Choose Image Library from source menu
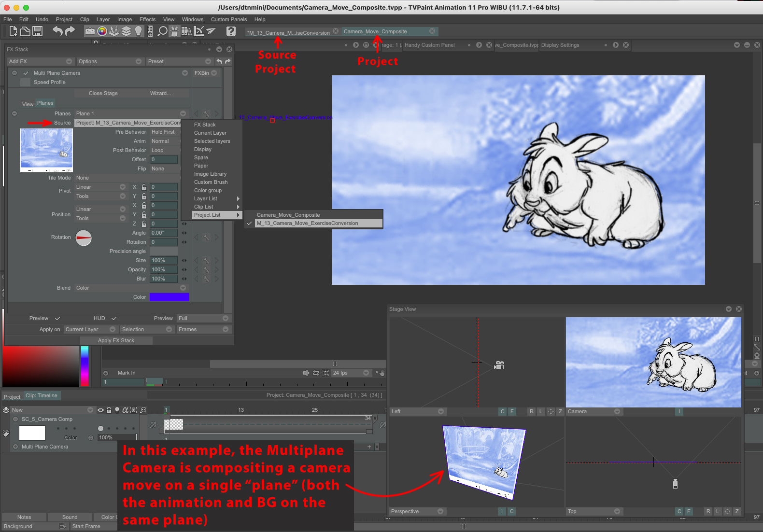The width and height of the screenshot is (763, 532). [x=210, y=174]
